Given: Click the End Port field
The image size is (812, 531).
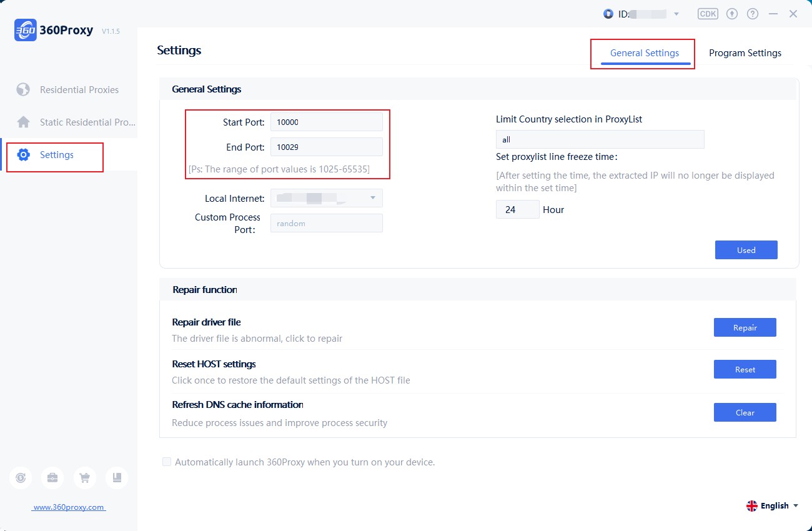Looking at the screenshot, I should pos(327,147).
